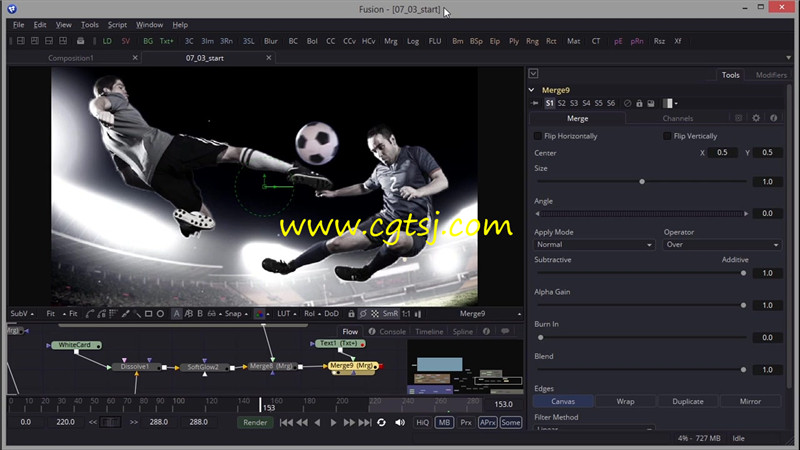Toggle audio mute speaker button
The height and width of the screenshot is (450, 800).
point(400,422)
